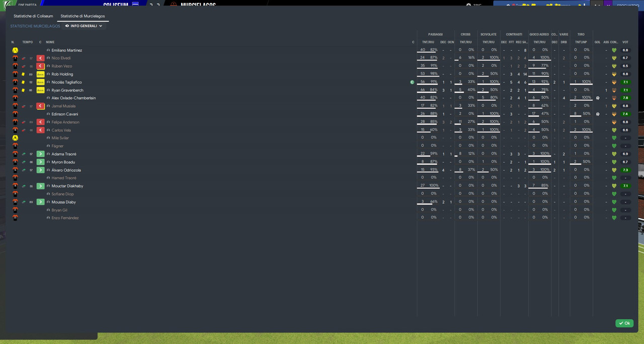Click Hamed Traoré's name in the list
644x344 pixels.
(x=64, y=178)
